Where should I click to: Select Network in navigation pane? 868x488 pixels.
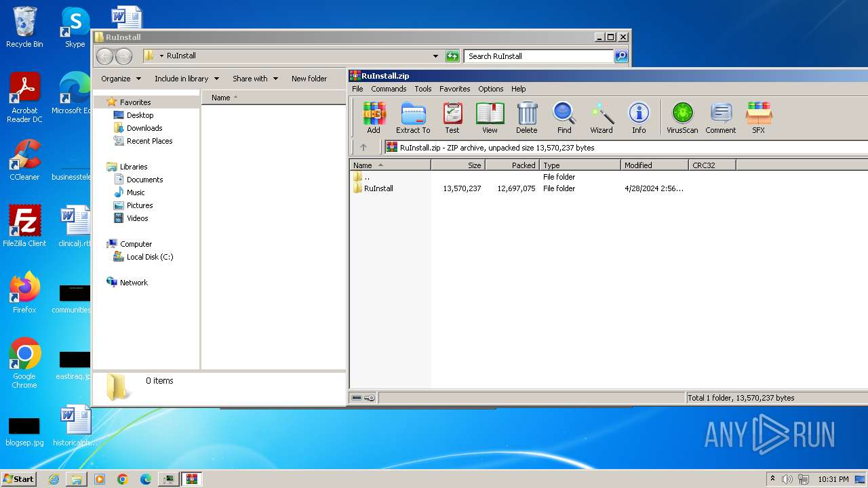tap(134, 283)
